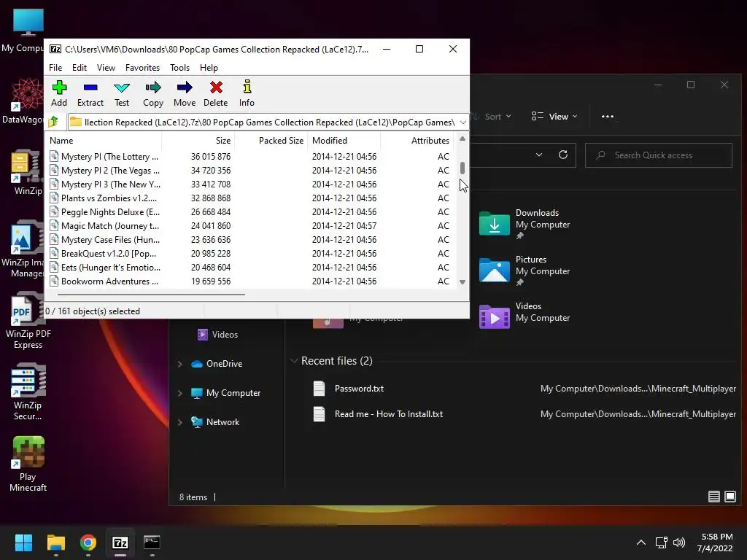
Task: Sort by the Modified column header
Action: click(x=344, y=141)
